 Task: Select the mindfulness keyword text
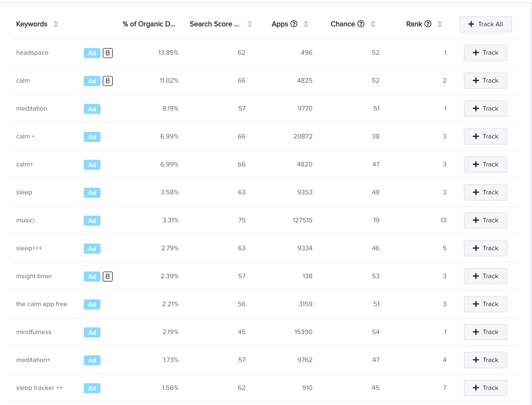point(34,332)
